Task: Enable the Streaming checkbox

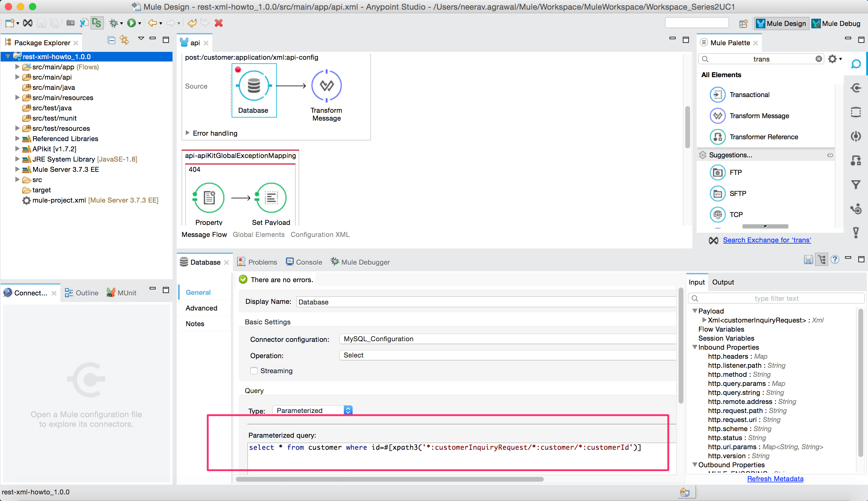Action: click(x=254, y=370)
